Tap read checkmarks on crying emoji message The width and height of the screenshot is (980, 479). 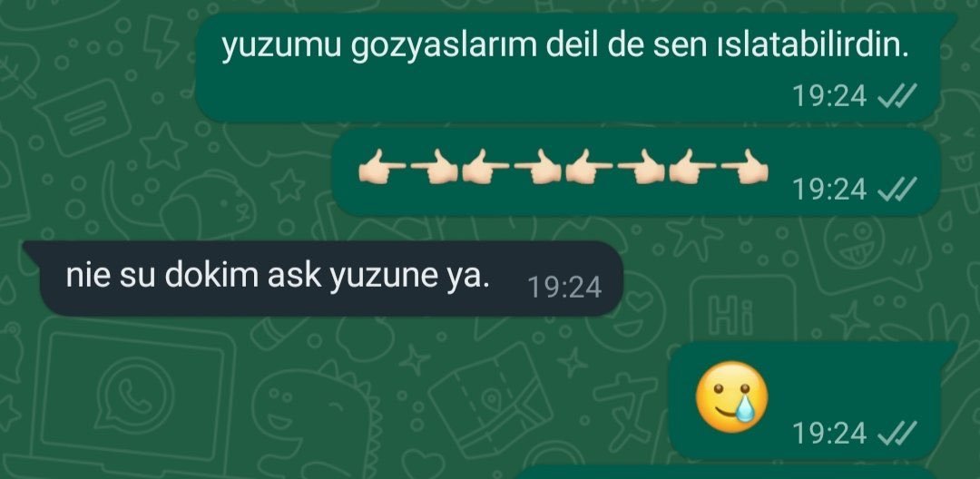(897, 433)
